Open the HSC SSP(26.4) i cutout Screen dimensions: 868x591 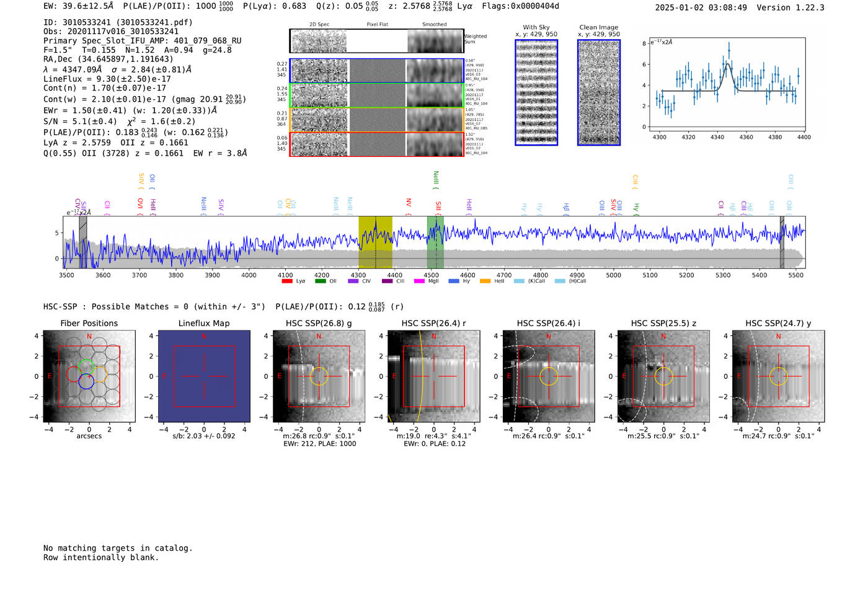(549, 376)
